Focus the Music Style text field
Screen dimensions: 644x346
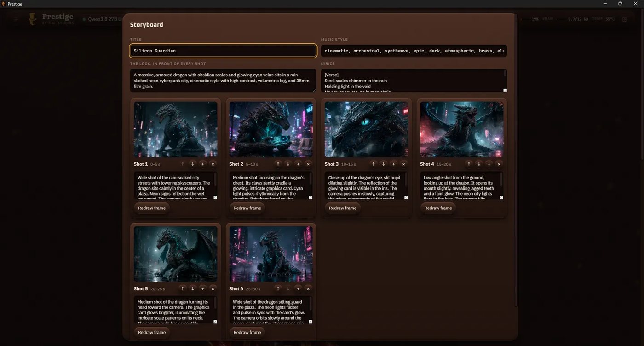pyautogui.click(x=414, y=51)
